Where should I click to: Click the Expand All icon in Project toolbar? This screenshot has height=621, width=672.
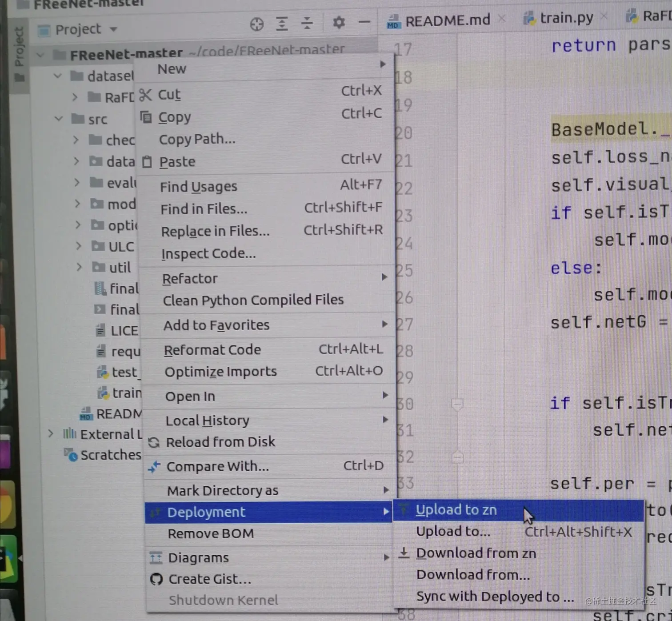[282, 23]
